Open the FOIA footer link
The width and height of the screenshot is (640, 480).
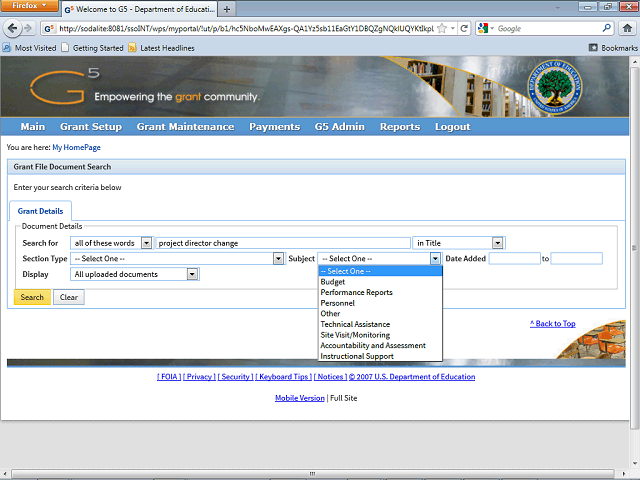point(169,376)
